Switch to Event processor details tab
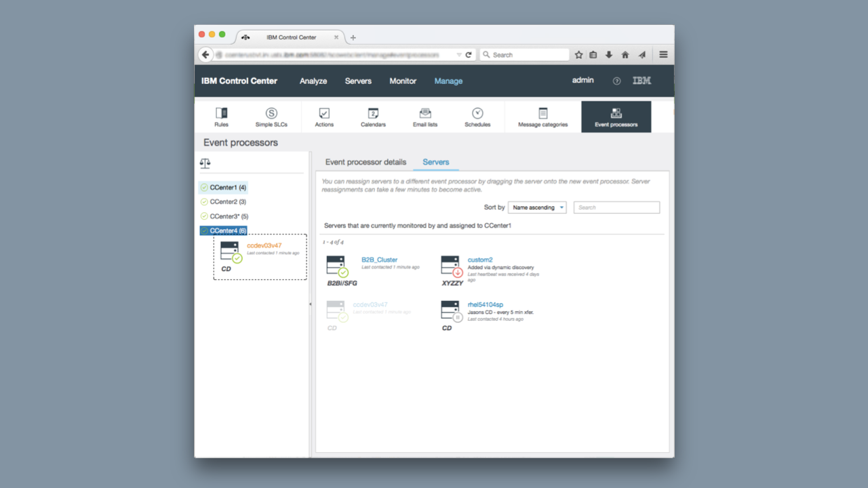This screenshot has height=488, width=868. [366, 162]
